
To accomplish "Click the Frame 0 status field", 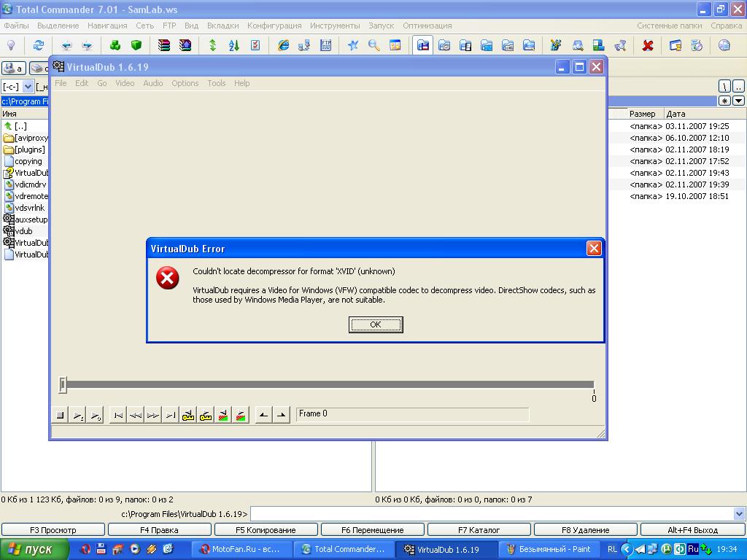I will pyautogui.click(x=413, y=414).
